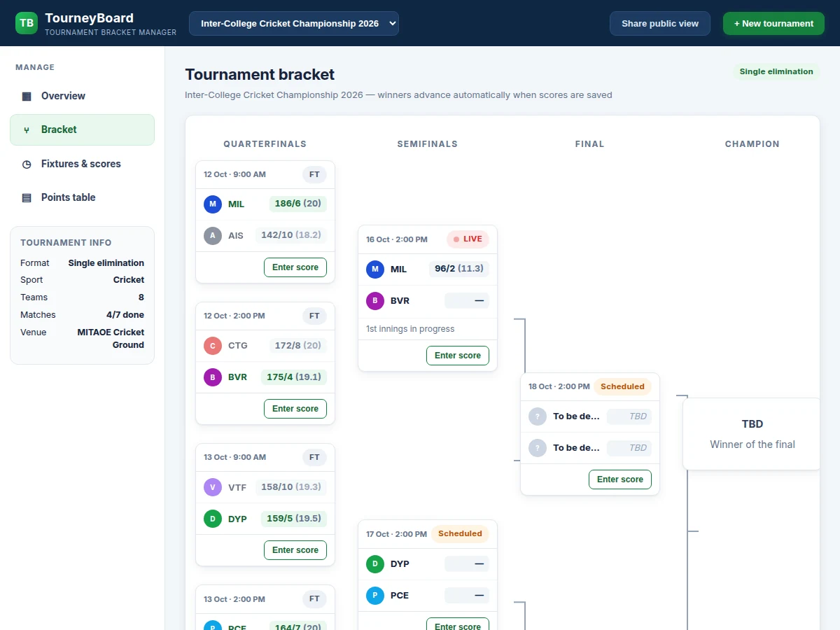This screenshot has width=840, height=630.
Task: Click the LIVE status badge
Action: coord(468,239)
